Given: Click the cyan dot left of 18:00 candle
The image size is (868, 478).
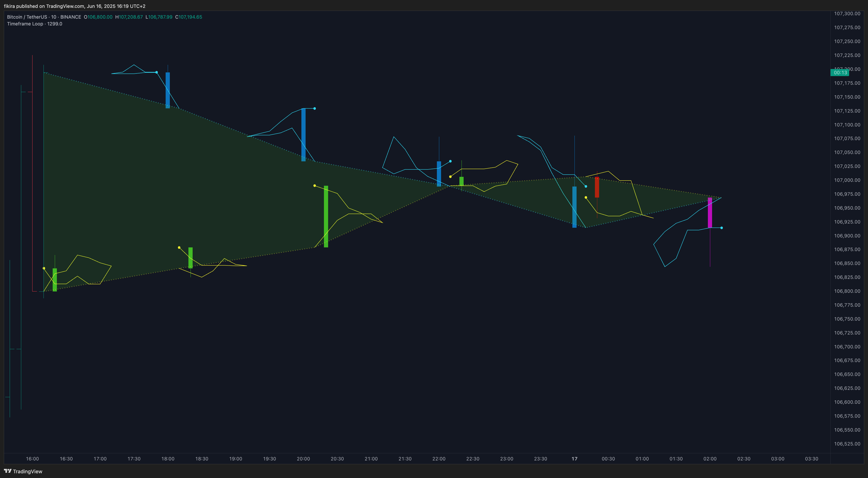Looking at the screenshot, I should pyautogui.click(x=156, y=72).
